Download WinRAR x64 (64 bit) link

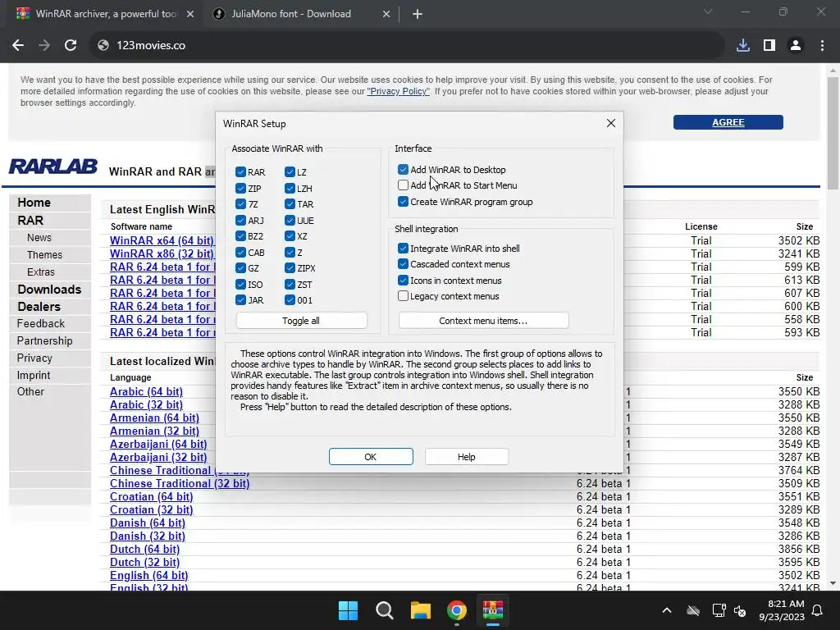pyautogui.click(x=162, y=240)
